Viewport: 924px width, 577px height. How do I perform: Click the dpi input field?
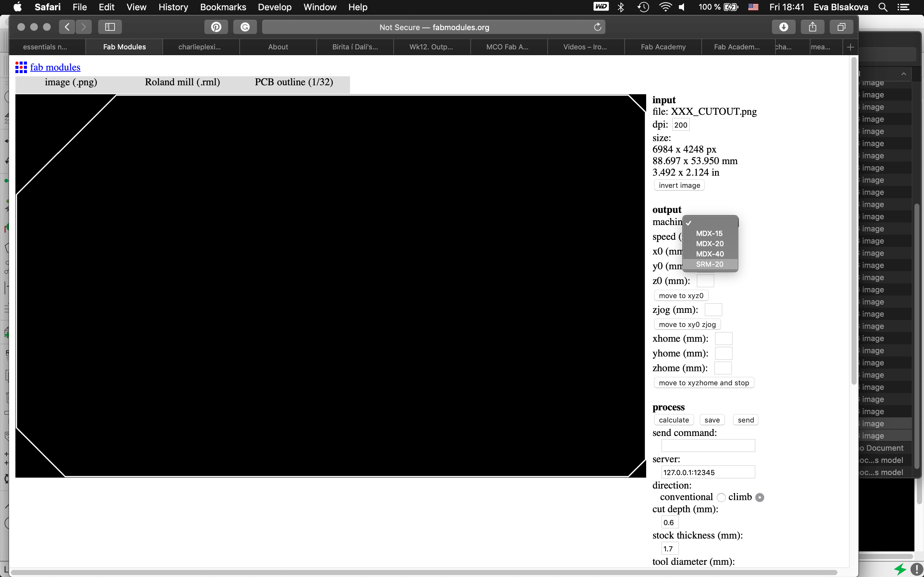(x=680, y=125)
